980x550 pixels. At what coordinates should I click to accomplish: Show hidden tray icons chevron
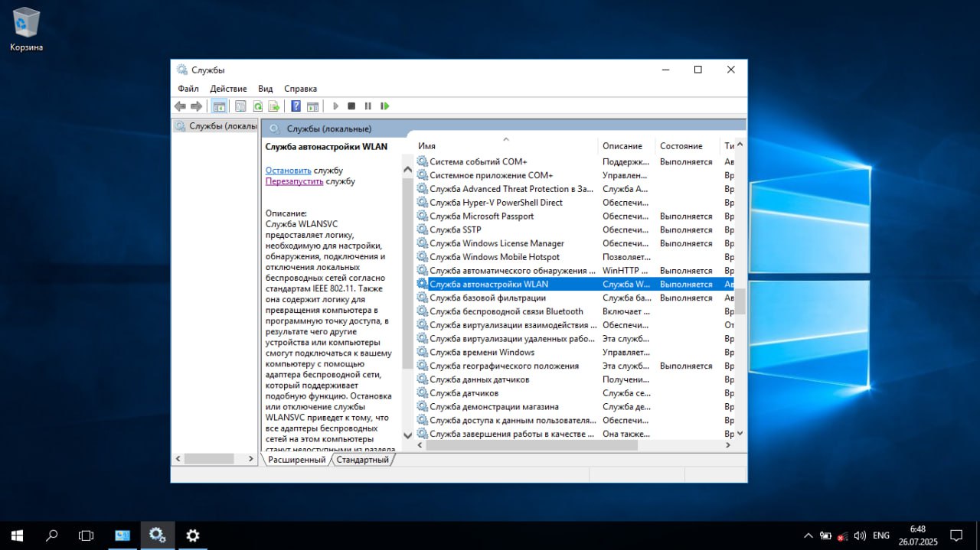pos(808,535)
